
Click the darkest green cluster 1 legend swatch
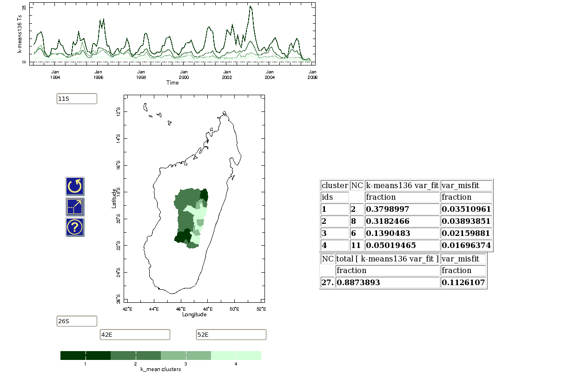[86, 355]
